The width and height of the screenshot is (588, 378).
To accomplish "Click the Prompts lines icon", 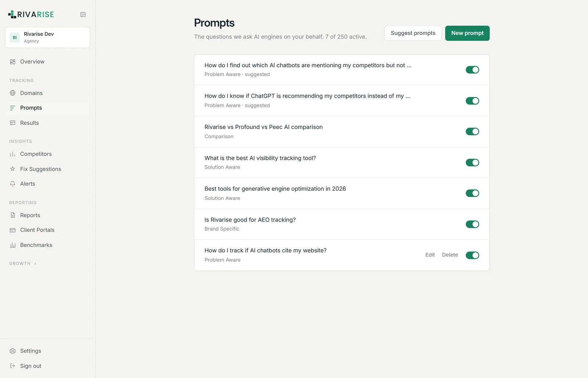I will [12, 108].
